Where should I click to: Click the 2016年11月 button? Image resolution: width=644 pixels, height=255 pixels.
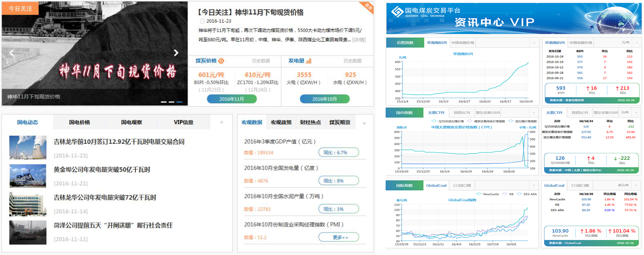[x=232, y=99]
